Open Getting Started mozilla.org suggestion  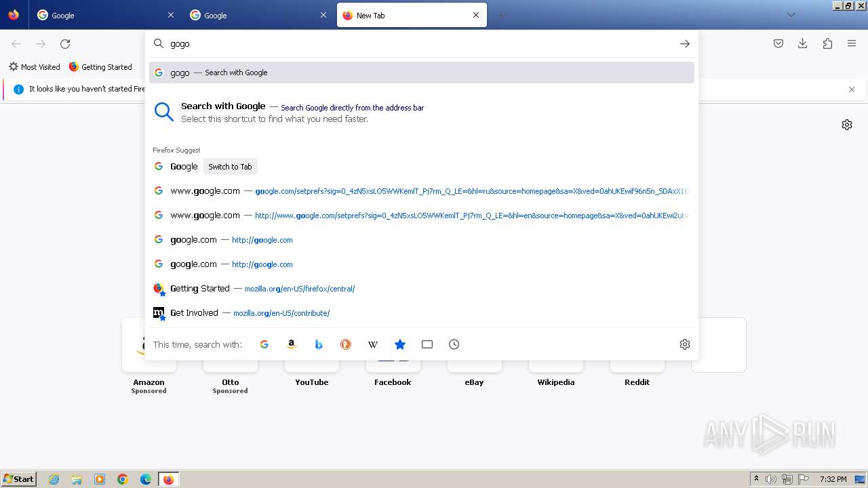tap(422, 289)
